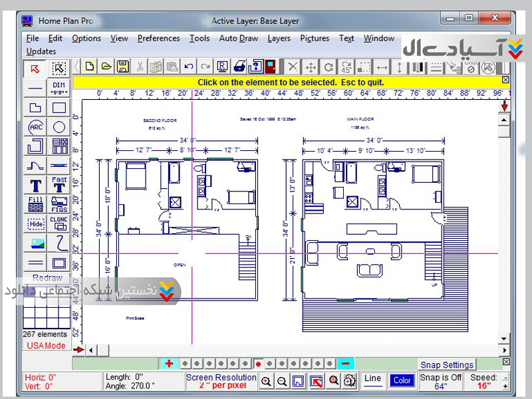532x399 pixels.
Task: Click the blue Color swatch button
Action: click(402, 380)
